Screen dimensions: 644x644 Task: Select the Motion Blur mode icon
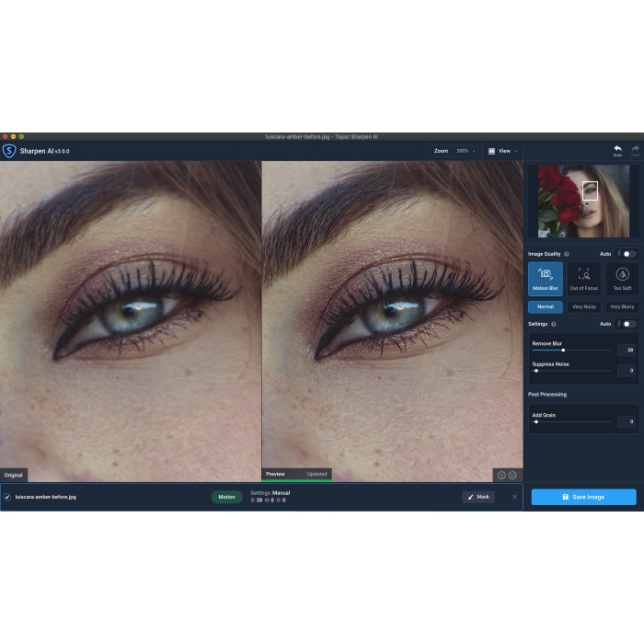[x=546, y=274]
